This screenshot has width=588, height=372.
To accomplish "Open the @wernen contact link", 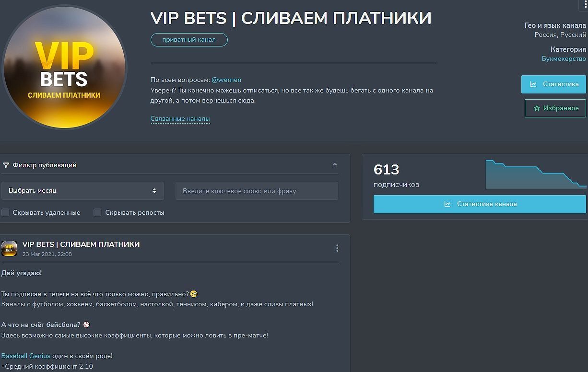I will [226, 80].
